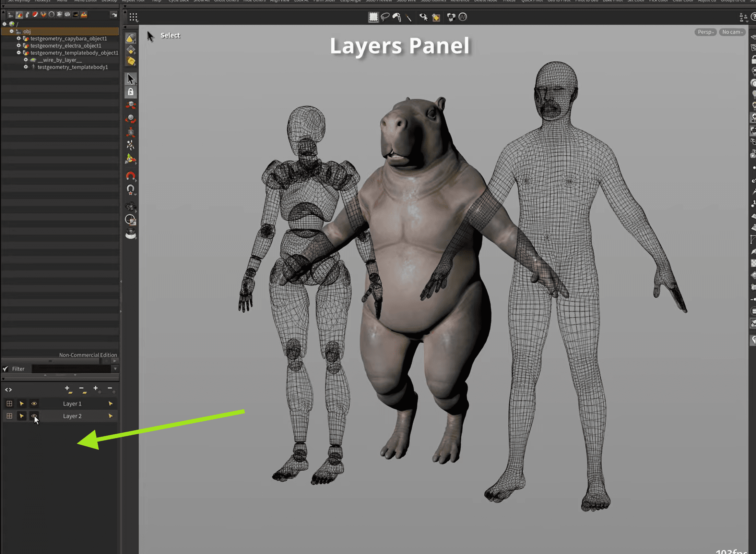This screenshot has width=756, height=554.
Task: Select the Rotate handle tool
Action: [131, 119]
